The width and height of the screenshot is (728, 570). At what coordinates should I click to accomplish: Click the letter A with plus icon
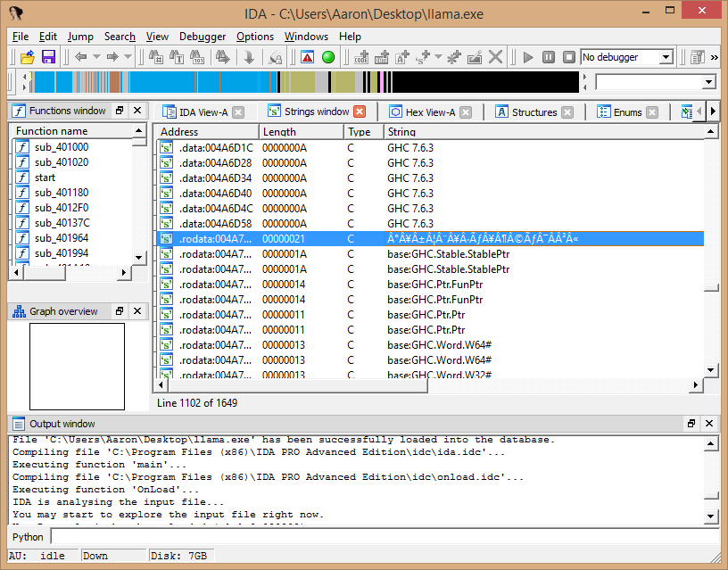tap(402, 57)
